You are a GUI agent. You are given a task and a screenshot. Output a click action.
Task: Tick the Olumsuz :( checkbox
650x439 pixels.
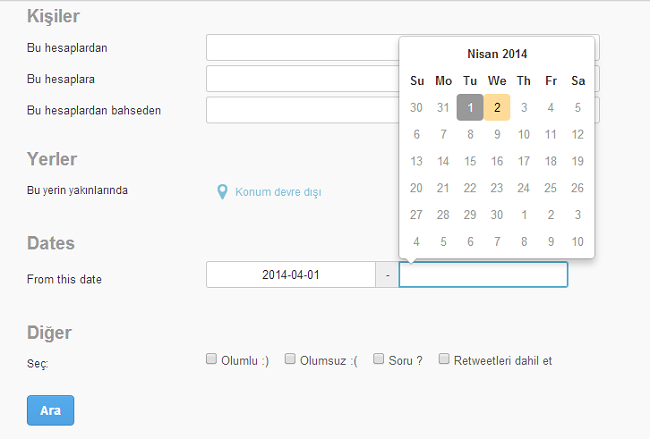(290, 359)
